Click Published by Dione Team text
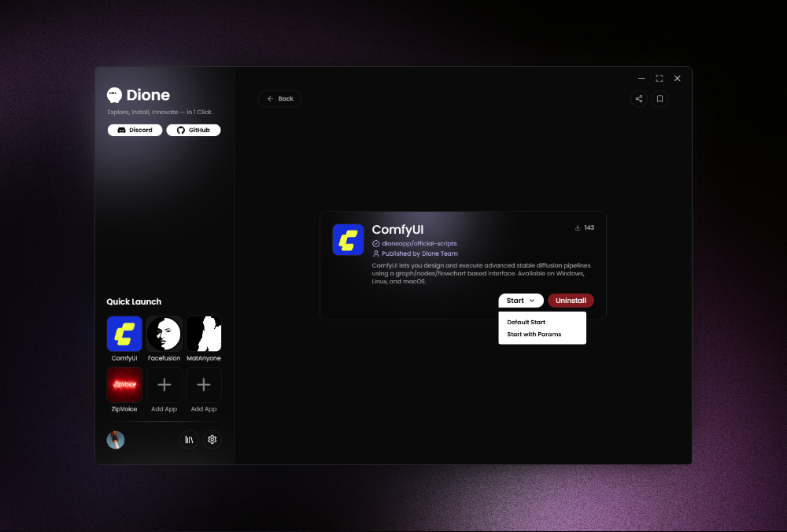Image resolution: width=787 pixels, height=532 pixels. (x=419, y=253)
